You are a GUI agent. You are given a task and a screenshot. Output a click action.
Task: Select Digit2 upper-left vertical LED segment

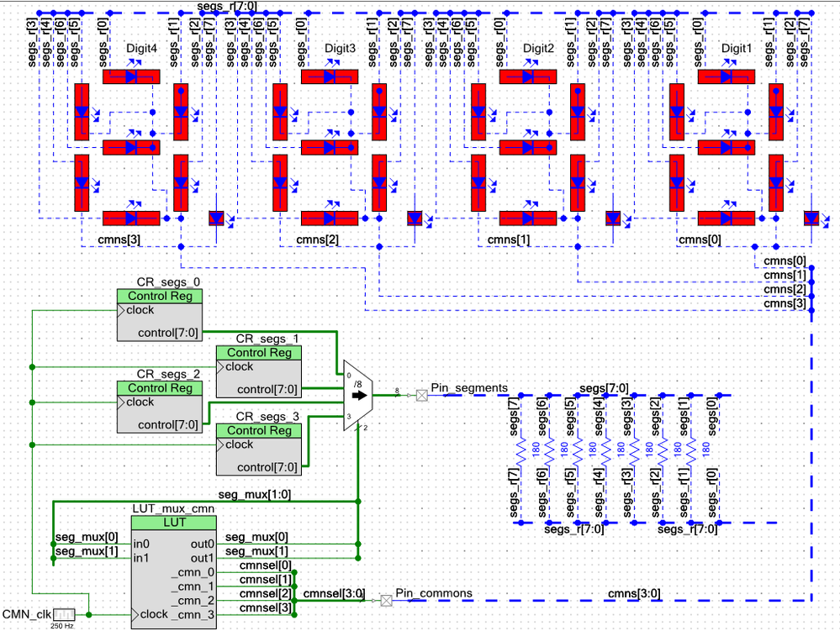click(x=478, y=112)
